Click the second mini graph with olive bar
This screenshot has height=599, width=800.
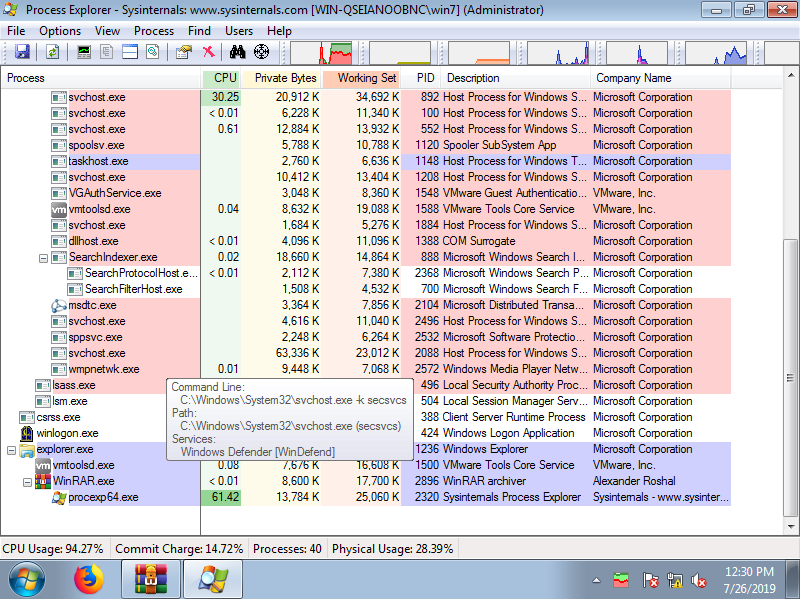coord(400,53)
